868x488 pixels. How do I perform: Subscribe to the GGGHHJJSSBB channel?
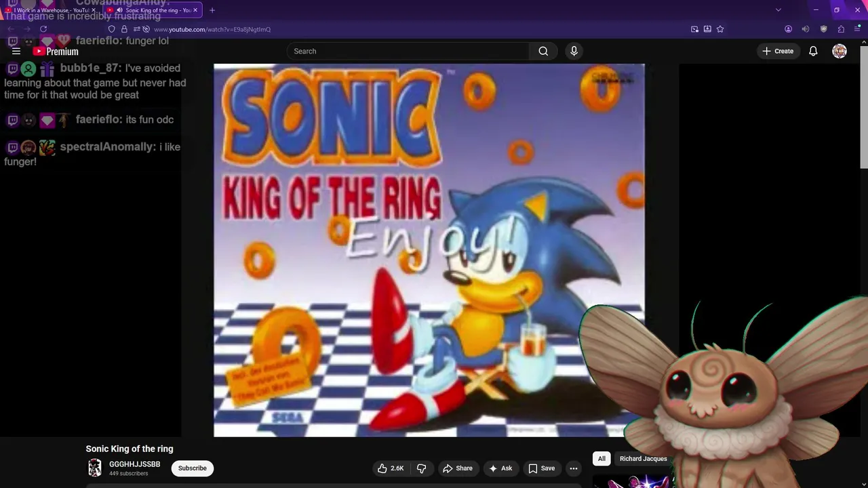(193, 468)
